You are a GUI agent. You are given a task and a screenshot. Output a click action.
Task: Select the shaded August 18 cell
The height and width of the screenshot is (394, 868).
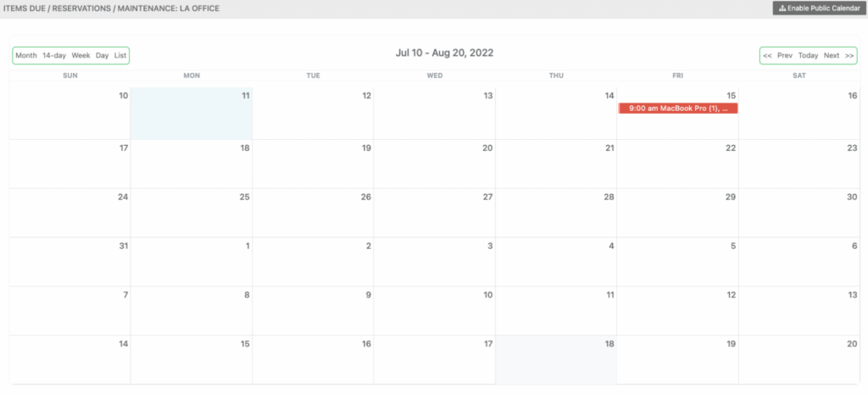(556, 359)
